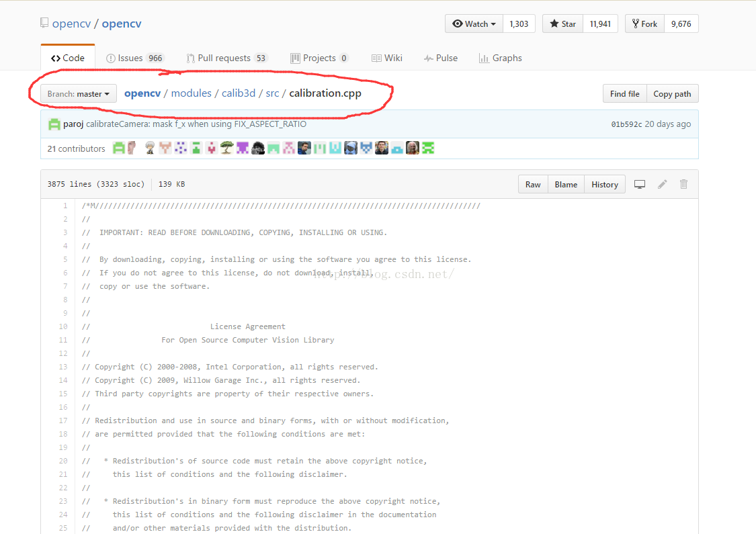Open the light blue identicon contributor avatar
Viewport: 756px width, 534px height.
tap(396, 148)
